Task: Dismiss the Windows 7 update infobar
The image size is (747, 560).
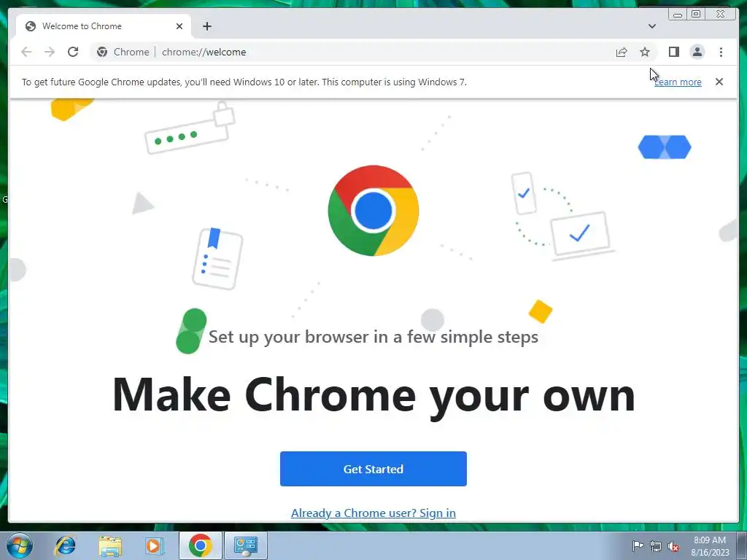Action: [x=719, y=82]
